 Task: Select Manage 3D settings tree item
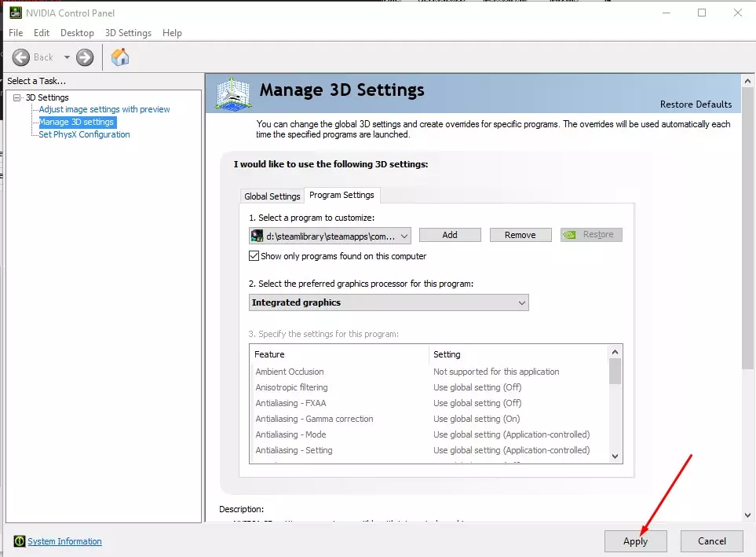[77, 122]
